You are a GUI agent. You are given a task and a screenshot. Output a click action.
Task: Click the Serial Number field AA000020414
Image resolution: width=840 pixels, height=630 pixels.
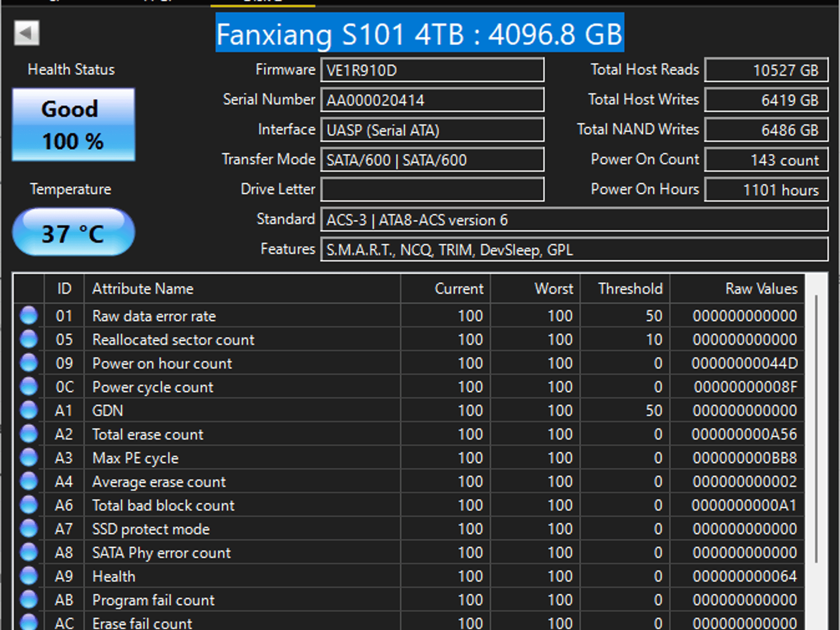tap(432, 100)
